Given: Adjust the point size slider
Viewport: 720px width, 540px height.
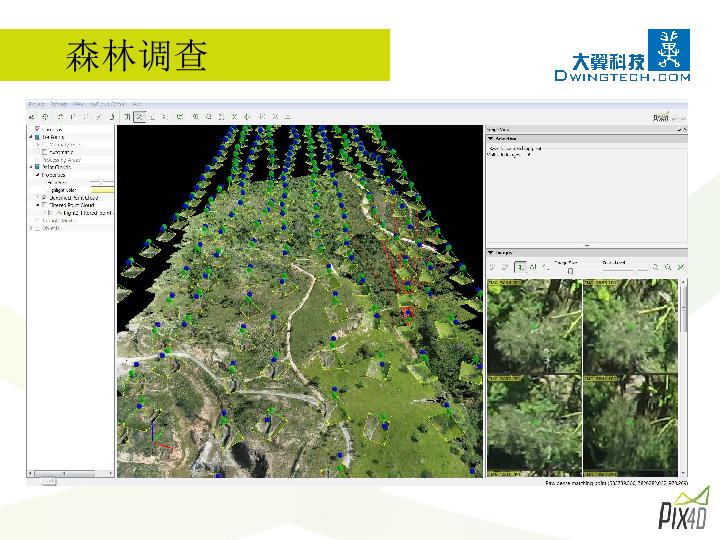Looking at the screenshot, I should [x=100, y=182].
